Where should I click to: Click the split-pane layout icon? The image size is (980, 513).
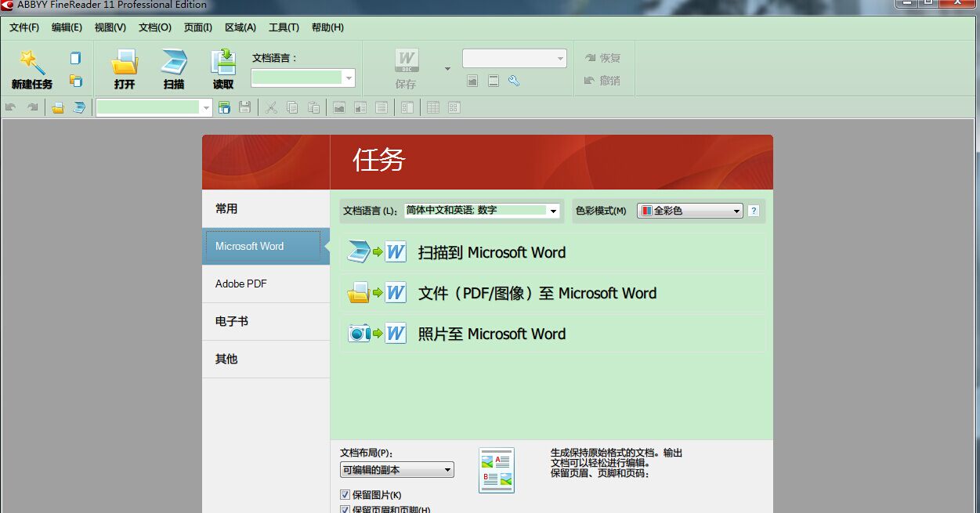(407, 107)
